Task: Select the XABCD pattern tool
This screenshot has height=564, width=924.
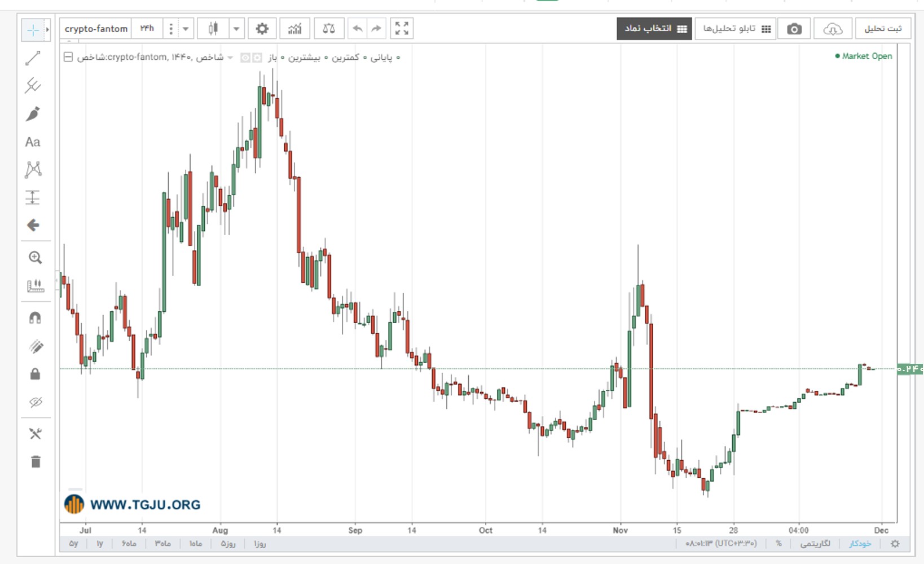Action: [33, 169]
